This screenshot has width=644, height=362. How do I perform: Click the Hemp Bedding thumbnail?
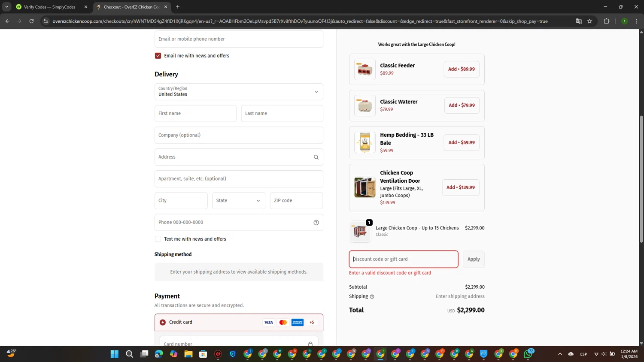pos(365,142)
